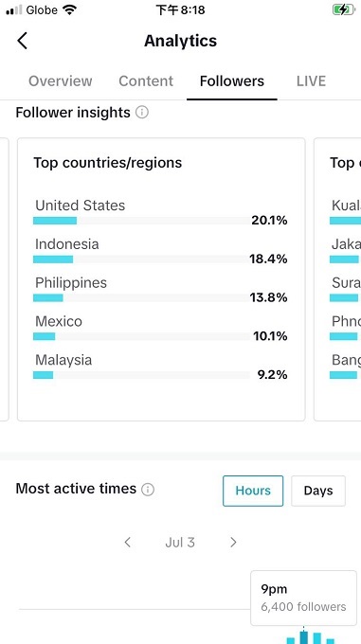
Task: Tap the 9pm 6,400 followers tooltip
Action: tap(303, 598)
